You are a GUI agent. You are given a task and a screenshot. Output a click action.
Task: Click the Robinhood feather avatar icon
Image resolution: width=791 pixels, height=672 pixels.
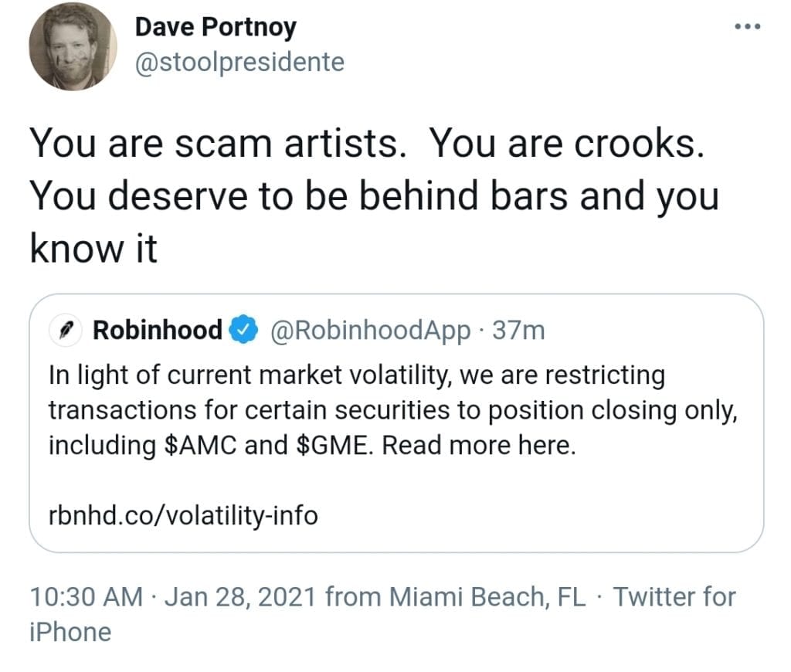pyautogui.click(x=66, y=331)
